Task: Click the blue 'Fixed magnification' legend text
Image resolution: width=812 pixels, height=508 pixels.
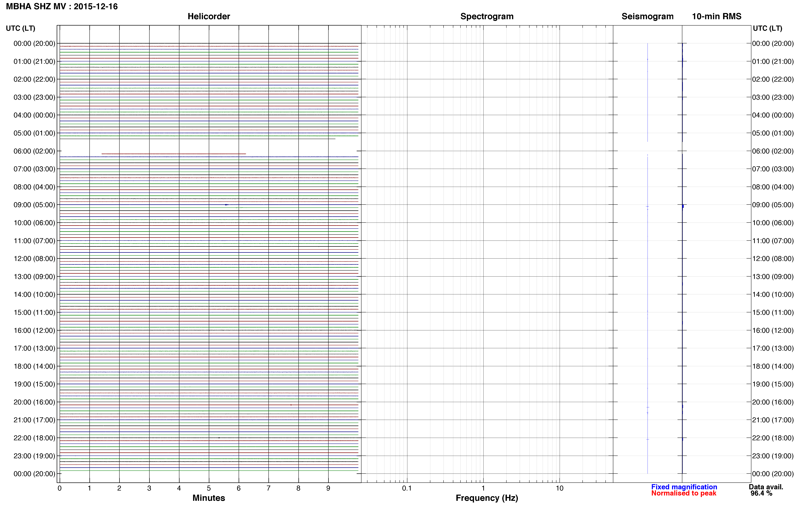Action: (684, 487)
